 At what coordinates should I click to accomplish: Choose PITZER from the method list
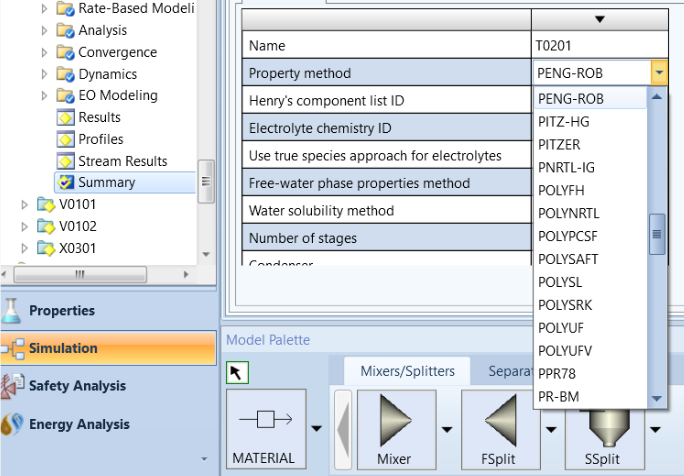tap(559, 145)
